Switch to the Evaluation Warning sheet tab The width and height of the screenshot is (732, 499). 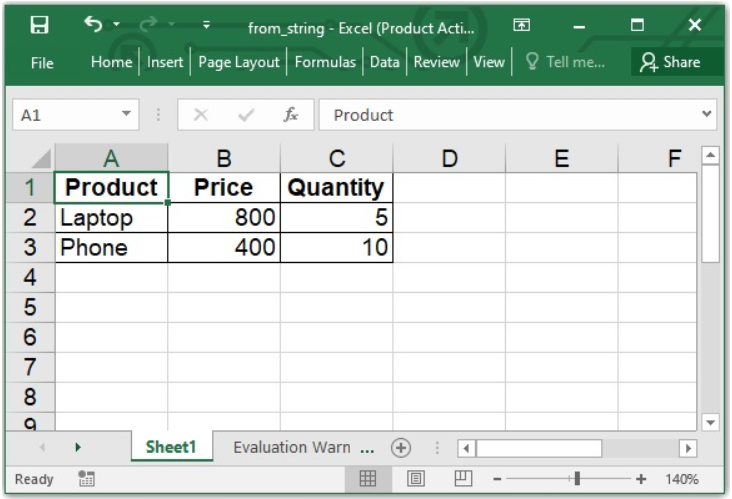click(303, 447)
